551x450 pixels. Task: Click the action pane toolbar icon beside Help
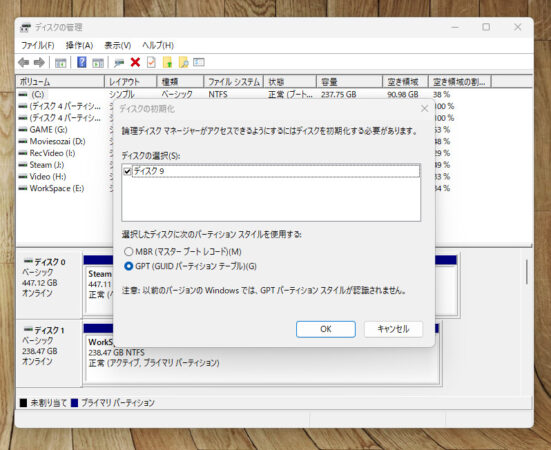point(98,63)
